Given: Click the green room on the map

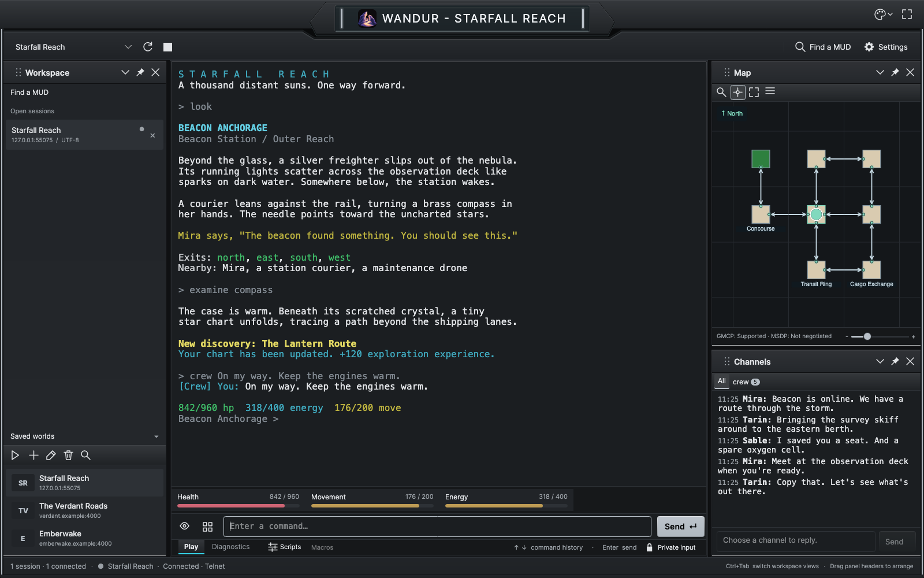Looking at the screenshot, I should click(x=761, y=159).
